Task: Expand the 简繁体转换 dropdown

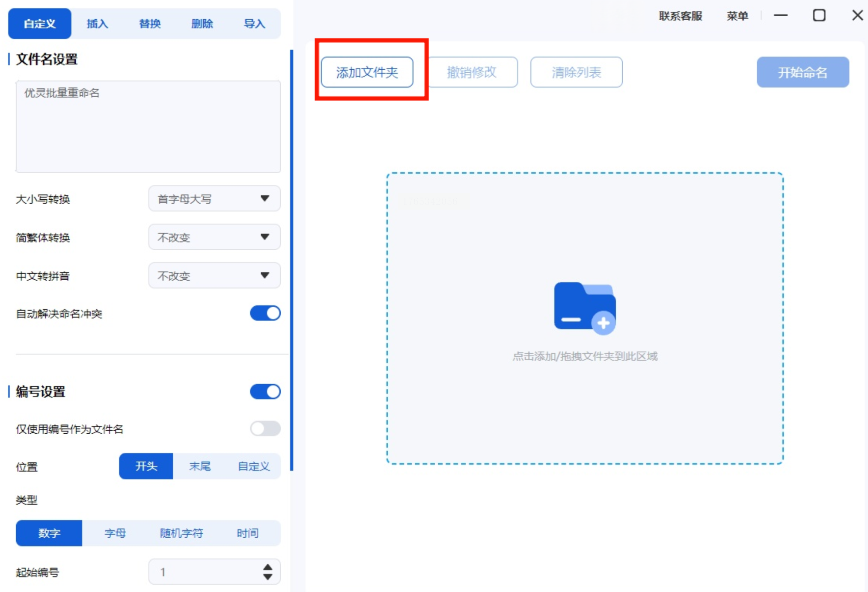Action: coord(214,237)
